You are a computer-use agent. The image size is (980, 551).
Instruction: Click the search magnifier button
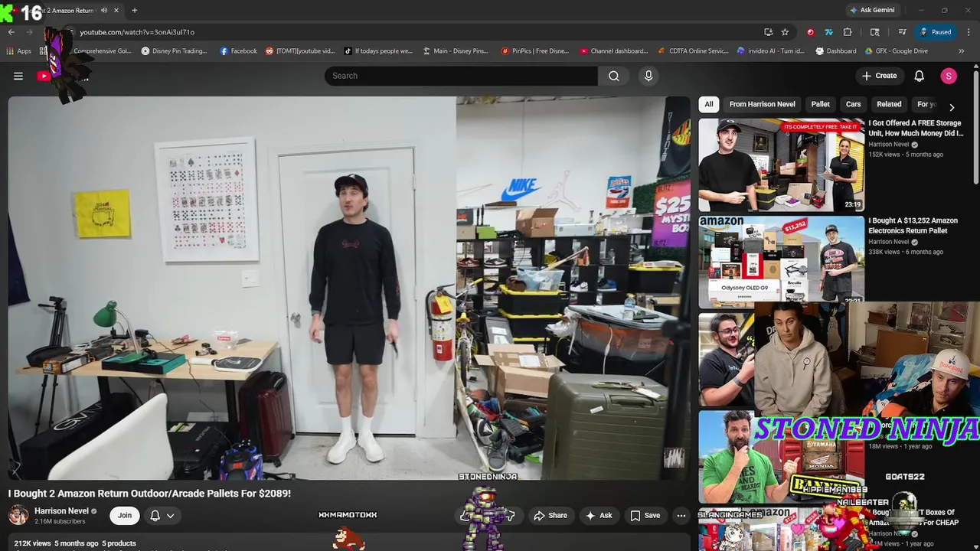[x=613, y=76]
